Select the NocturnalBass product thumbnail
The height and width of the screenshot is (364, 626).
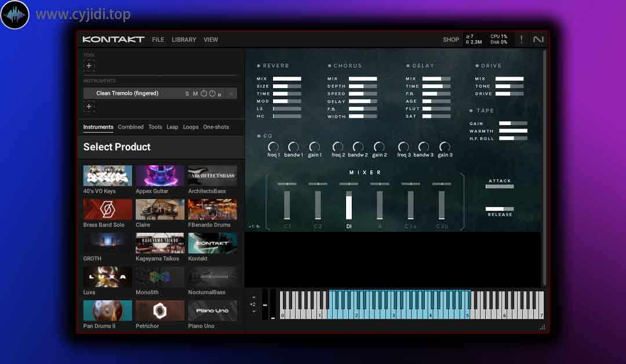pos(212,277)
